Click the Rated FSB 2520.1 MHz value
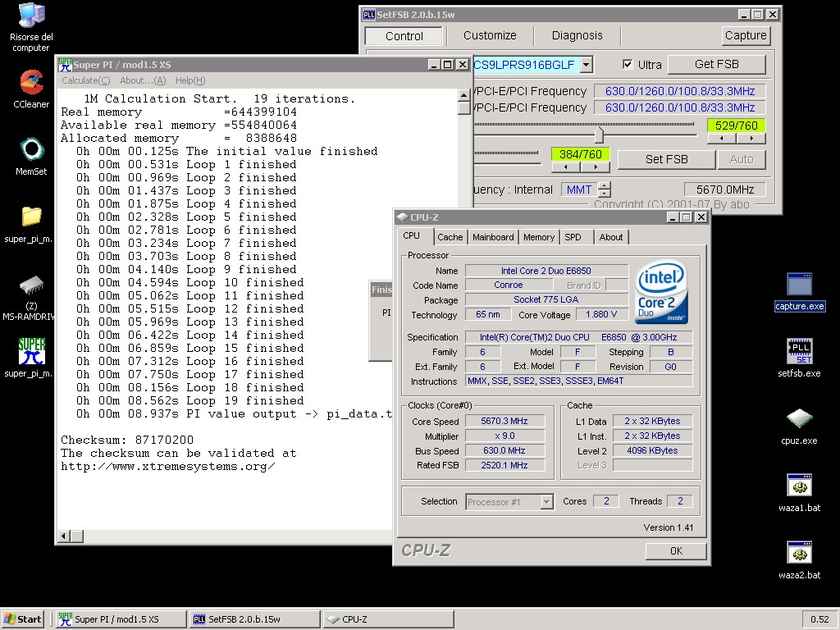The width and height of the screenshot is (840, 630). (504, 465)
